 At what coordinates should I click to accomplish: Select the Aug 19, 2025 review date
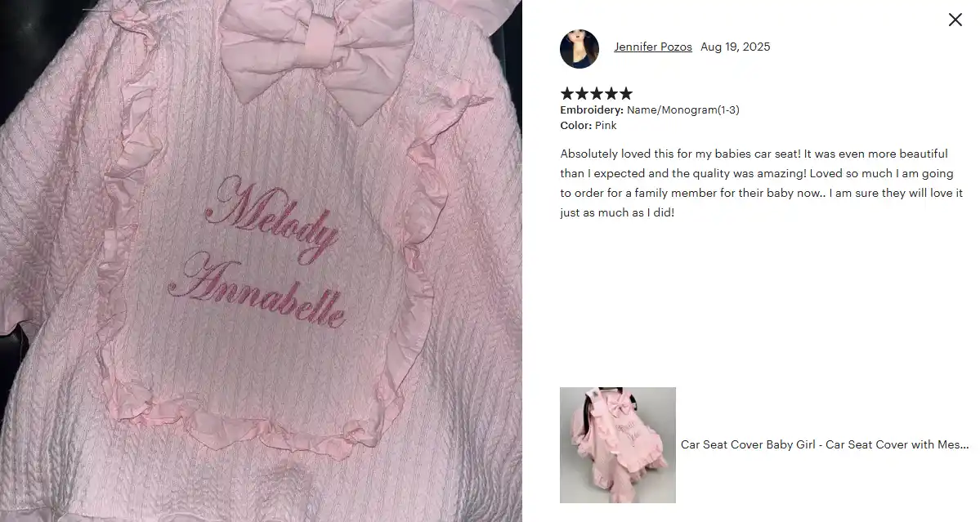coord(735,47)
